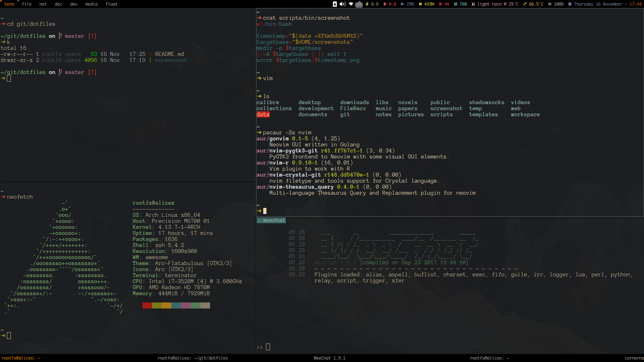Click the Thursday 16 November date
The height and width of the screenshot is (362, 644).
pos(598,4)
